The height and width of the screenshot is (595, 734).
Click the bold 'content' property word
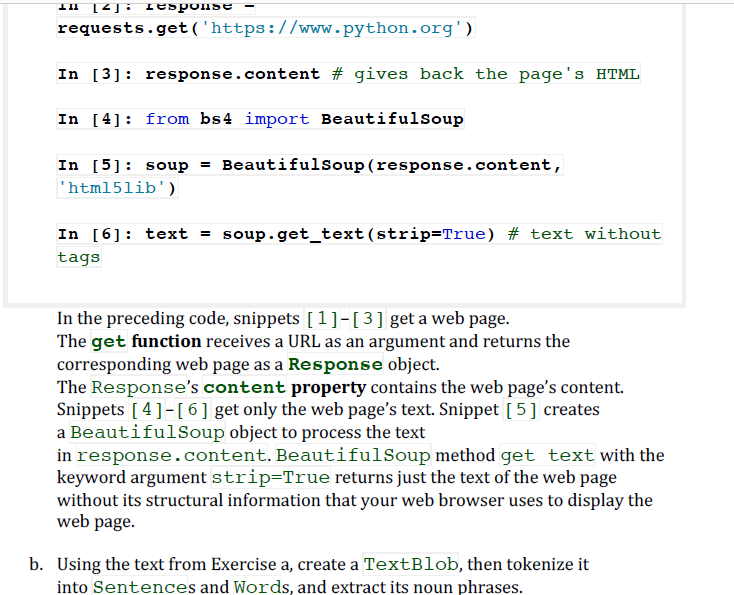point(244,388)
